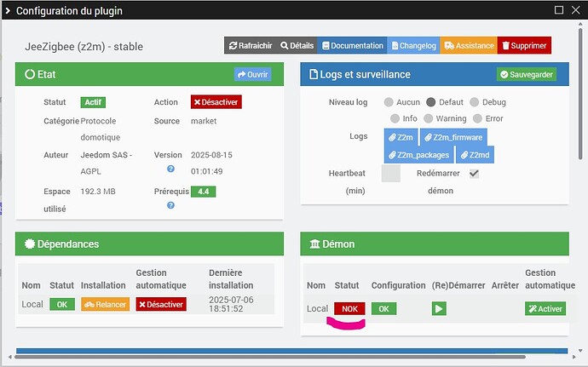Click the Logs et surveillance file icon
Screen dimensions: 588x367
point(313,74)
